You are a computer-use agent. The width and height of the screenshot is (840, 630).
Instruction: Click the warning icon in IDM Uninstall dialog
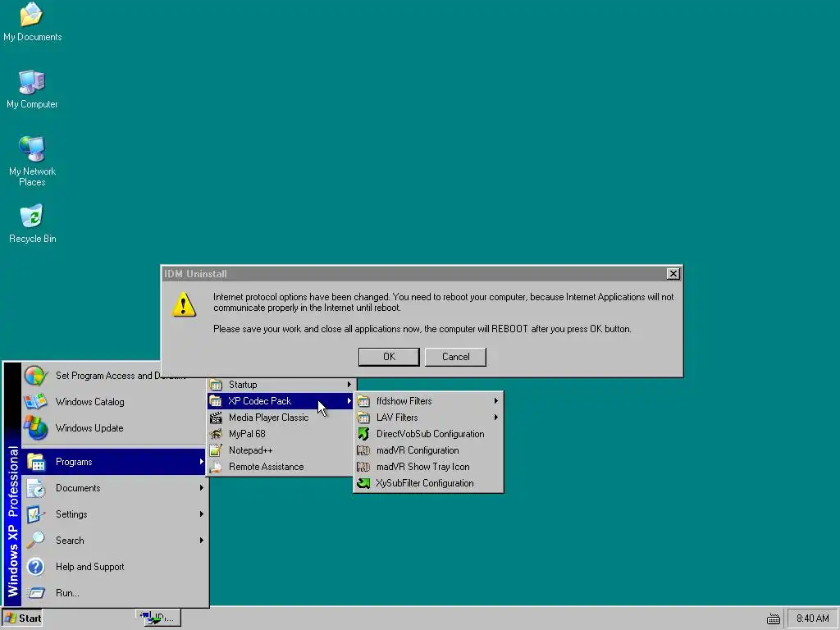[x=184, y=304]
